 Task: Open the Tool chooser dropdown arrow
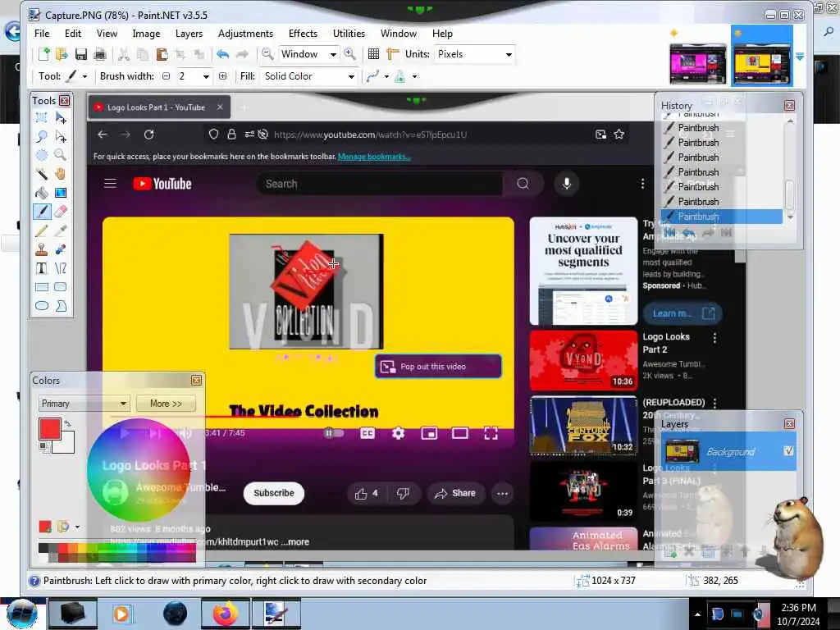tap(84, 76)
